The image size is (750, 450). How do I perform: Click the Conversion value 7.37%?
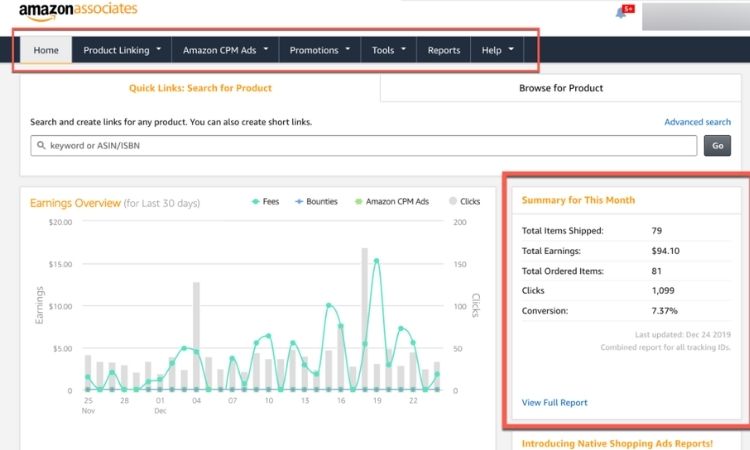[x=664, y=310]
